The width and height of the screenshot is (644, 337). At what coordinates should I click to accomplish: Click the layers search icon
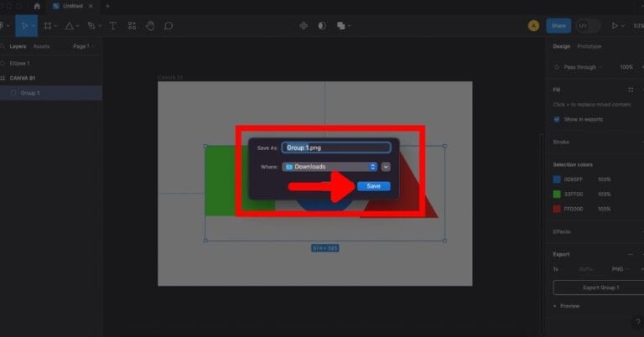pyautogui.click(x=3, y=46)
